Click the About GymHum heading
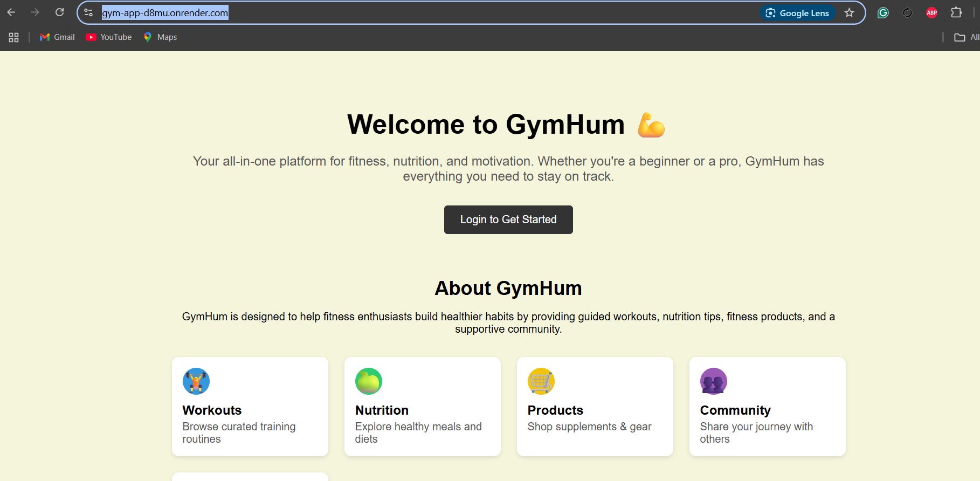 (x=508, y=288)
